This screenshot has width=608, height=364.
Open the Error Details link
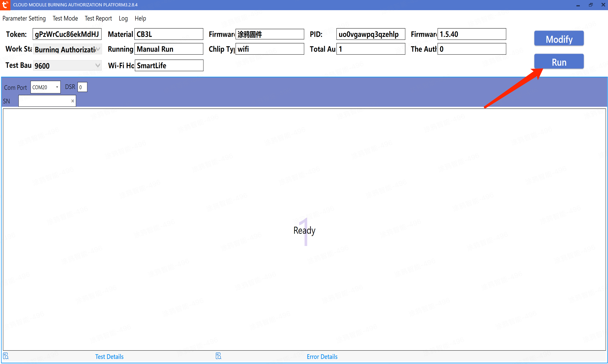(322, 357)
